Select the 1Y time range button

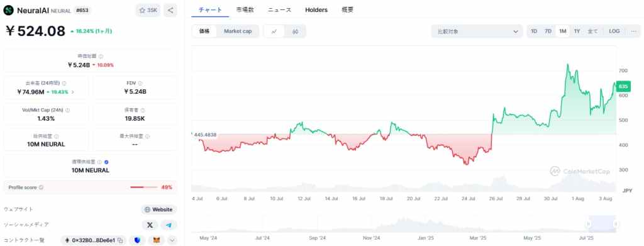[x=577, y=31]
